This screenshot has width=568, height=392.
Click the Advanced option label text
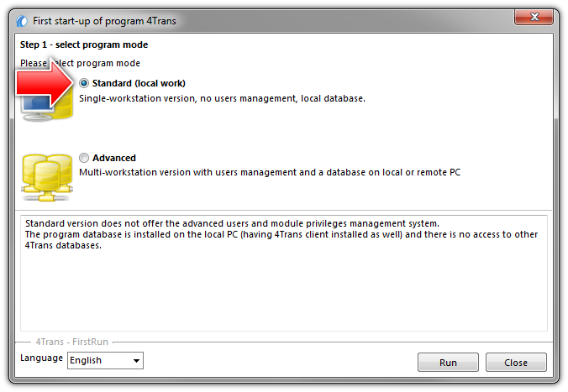tap(114, 158)
